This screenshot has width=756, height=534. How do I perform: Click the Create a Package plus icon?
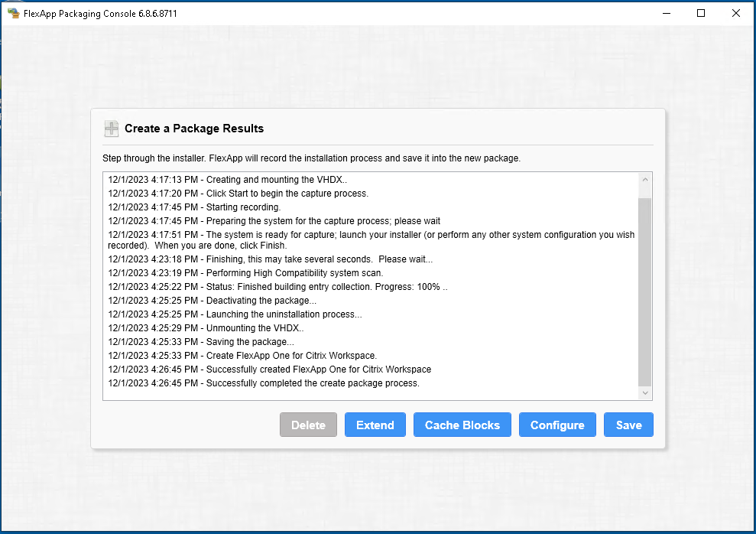click(112, 129)
